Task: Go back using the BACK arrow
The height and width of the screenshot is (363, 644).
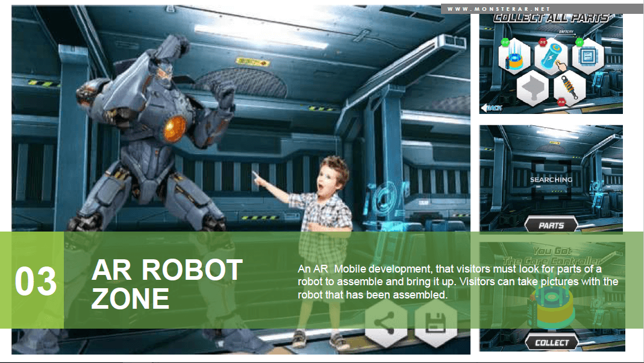Action: click(491, 108)
